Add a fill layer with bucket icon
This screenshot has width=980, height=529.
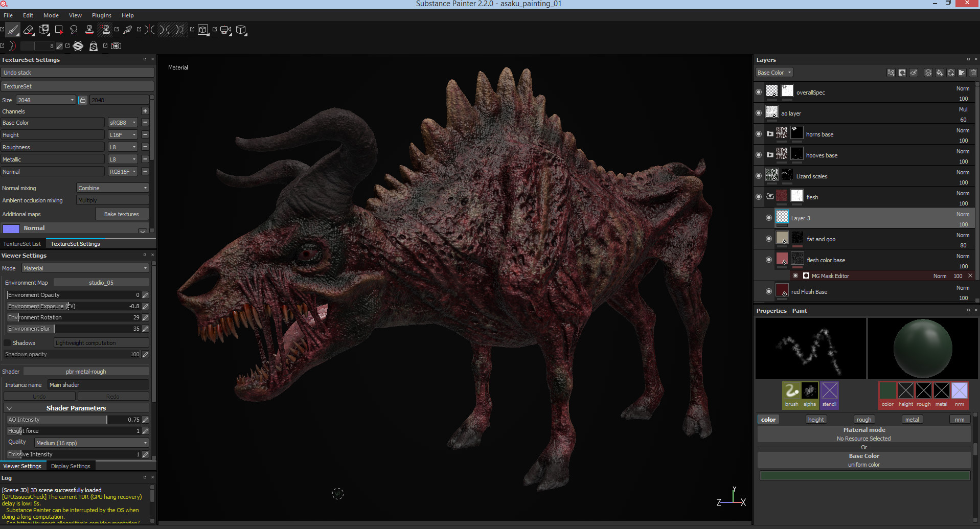[940, 73]
